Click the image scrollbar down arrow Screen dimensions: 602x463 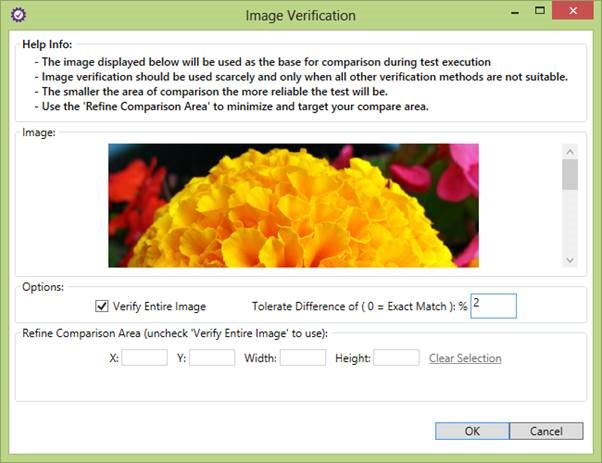click(570, 259)
